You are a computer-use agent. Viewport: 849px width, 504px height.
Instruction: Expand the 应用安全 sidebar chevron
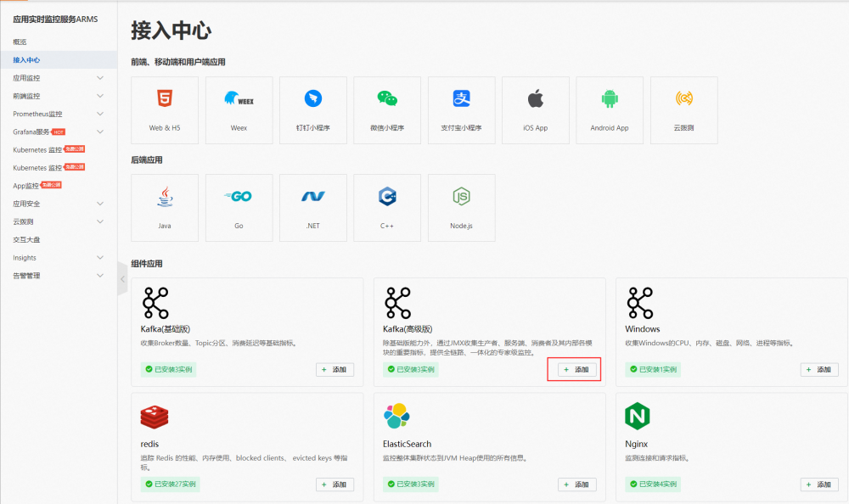[100, 204]
